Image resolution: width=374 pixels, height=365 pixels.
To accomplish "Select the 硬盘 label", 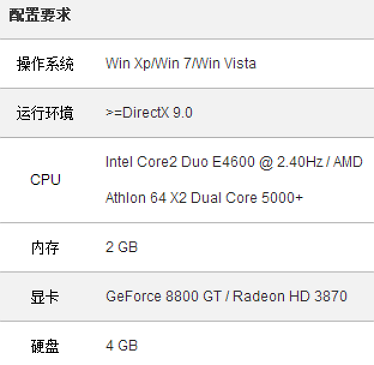I will click(45, 346).
